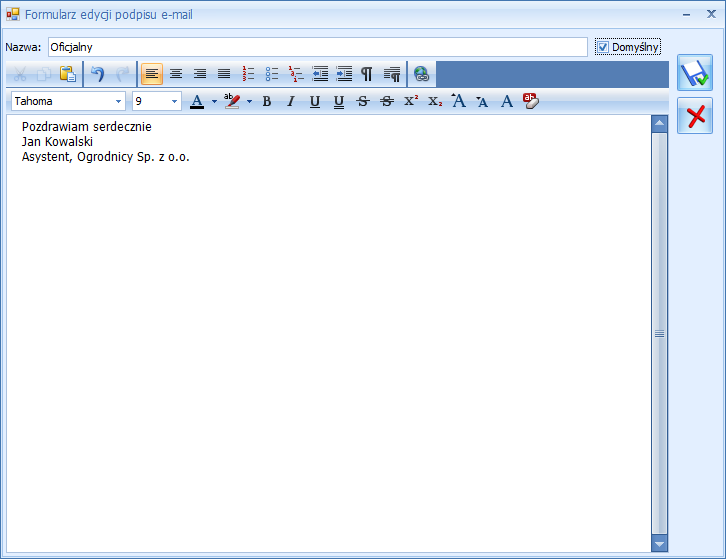Screen dimensions: 726x559
Task: Align text to the right
Action: [200, 74]
